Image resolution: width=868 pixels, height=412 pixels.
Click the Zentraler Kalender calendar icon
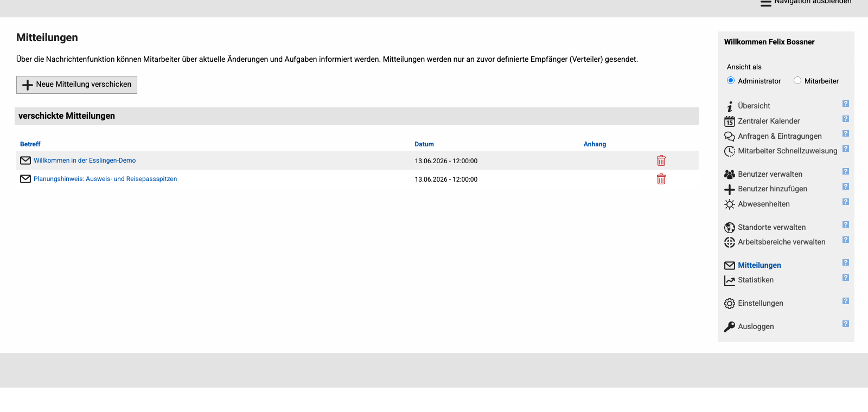pyautogui.click(x=730, y=121)
